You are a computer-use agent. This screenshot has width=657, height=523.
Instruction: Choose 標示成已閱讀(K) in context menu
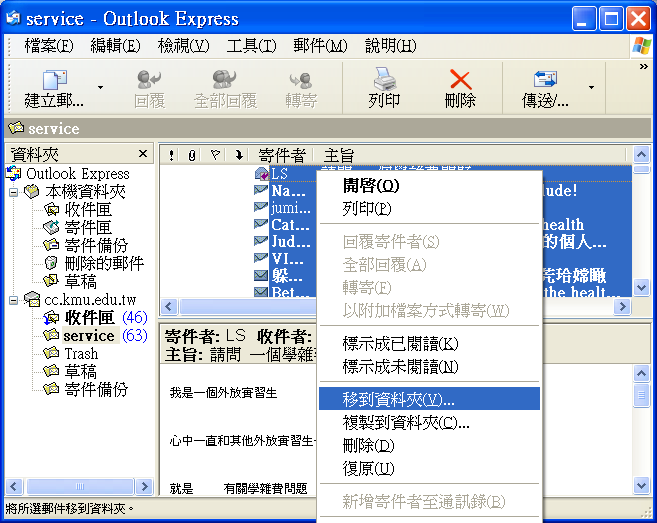click(x=429, y=344)
